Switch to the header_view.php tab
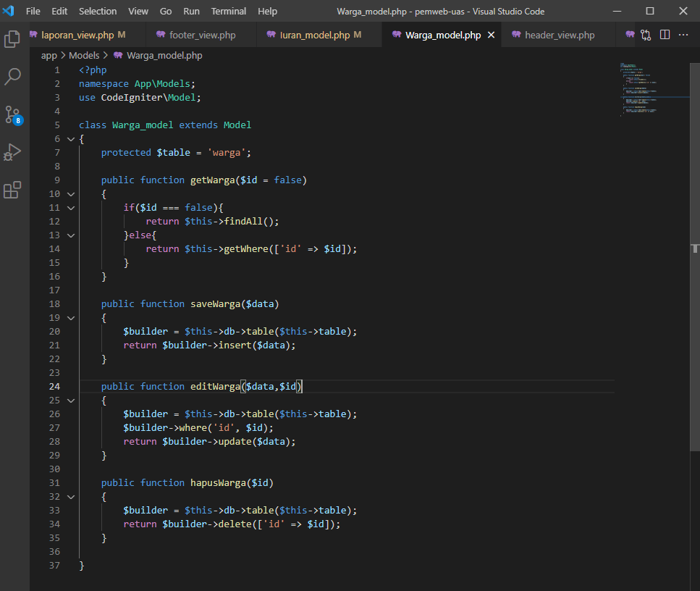The image size is (700, 591). pos(561,34)
